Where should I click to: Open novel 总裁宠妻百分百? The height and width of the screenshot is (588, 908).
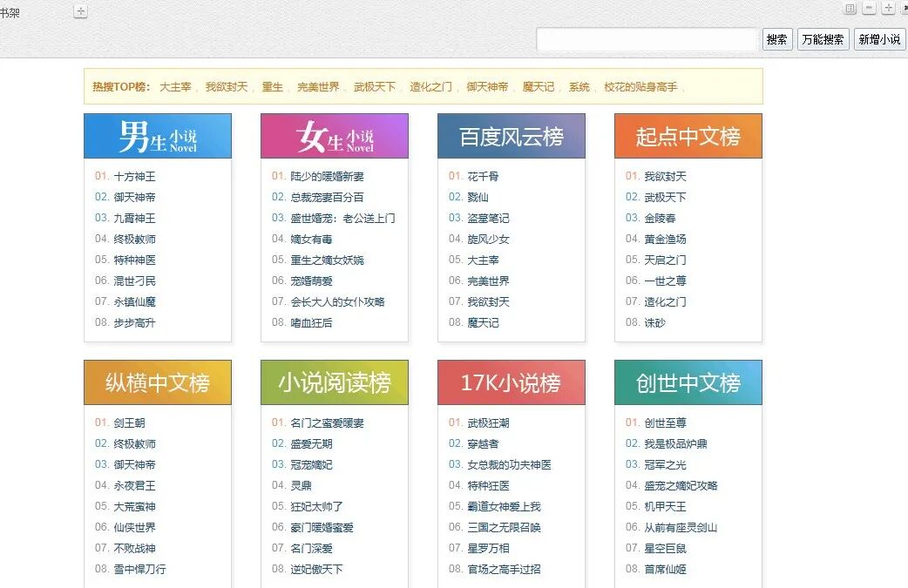(327, 198)
